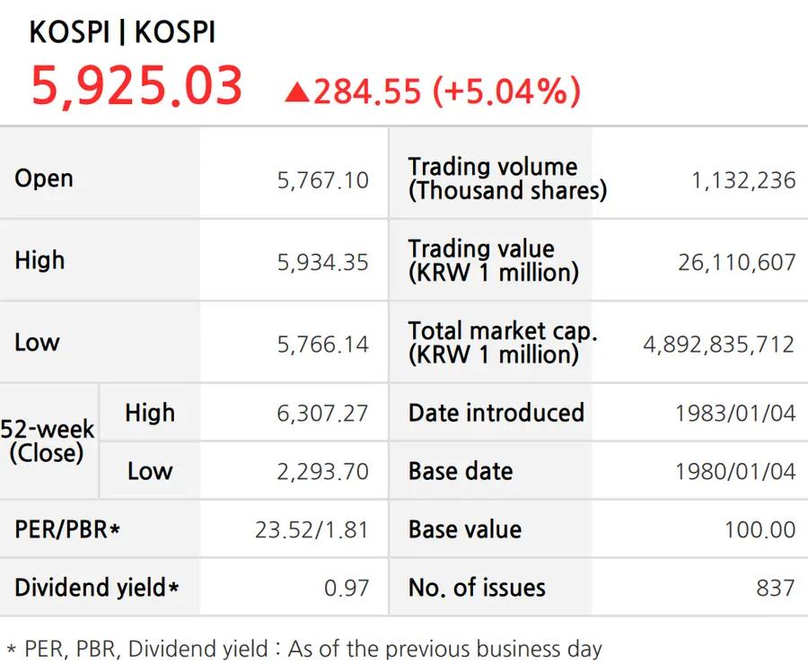Click the Open price value 5,767.10
Image resolution: width=808 pixels, height=672 pixels.
click(x=323, y=180)
